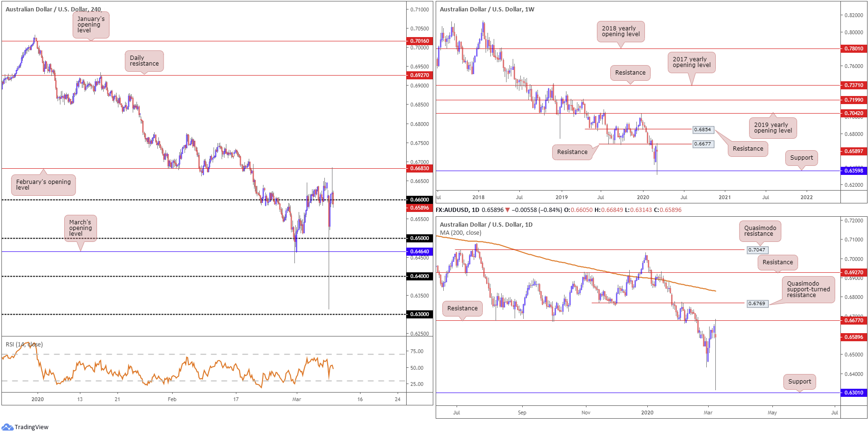Select the Quasimodo support-turned resistance callout
This screenshot has height=432, width=868.
[808, 289]
